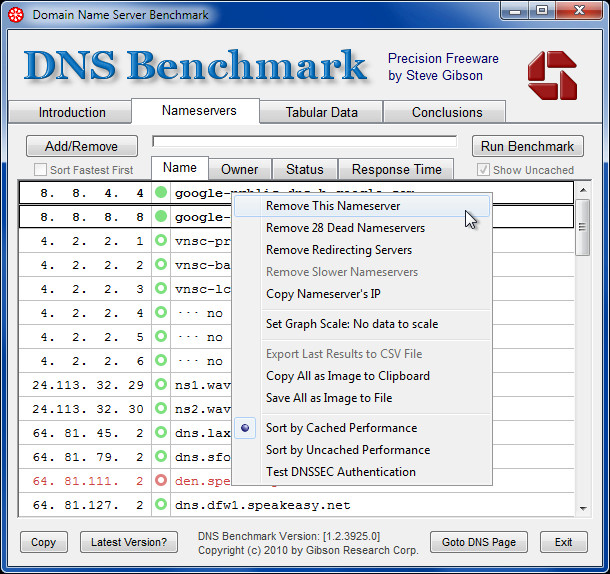
Task: Click the list scroll down arrow
Action: (x=582, y=509)
